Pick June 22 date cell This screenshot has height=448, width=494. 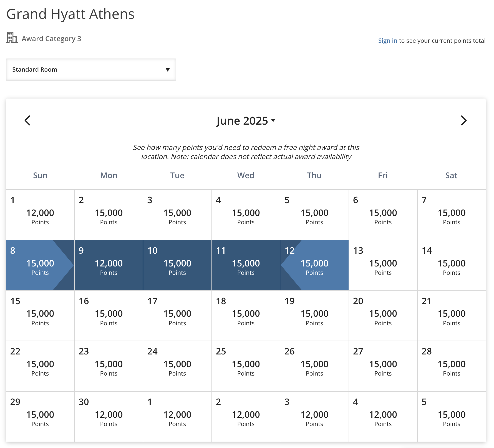coord(40,366)
